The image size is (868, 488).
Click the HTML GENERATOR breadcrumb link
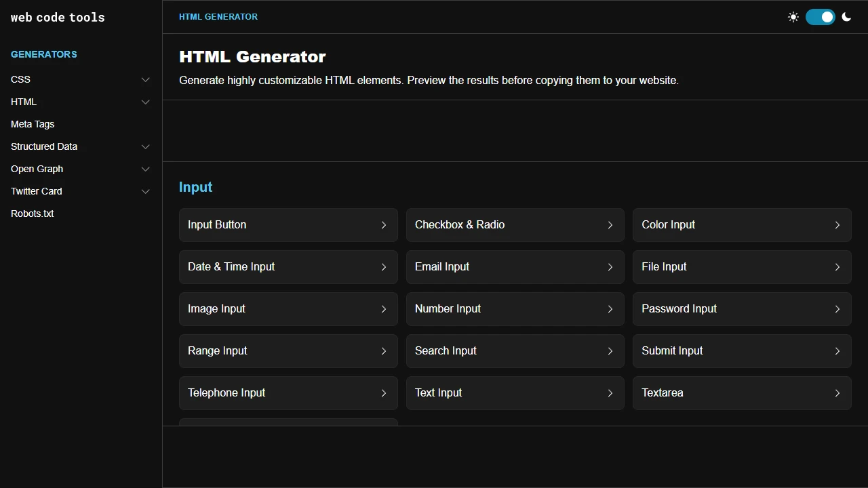pos(218,16)
